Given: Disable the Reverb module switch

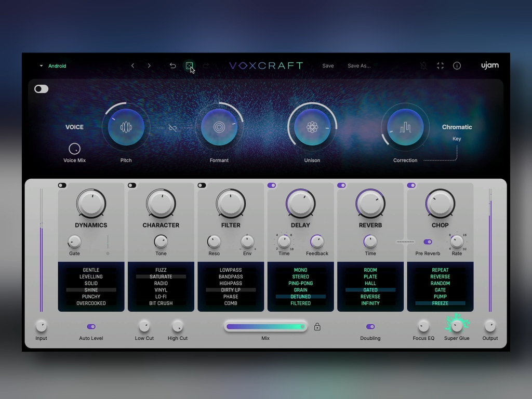Looking at the screenshot, I should click(342, 185).
